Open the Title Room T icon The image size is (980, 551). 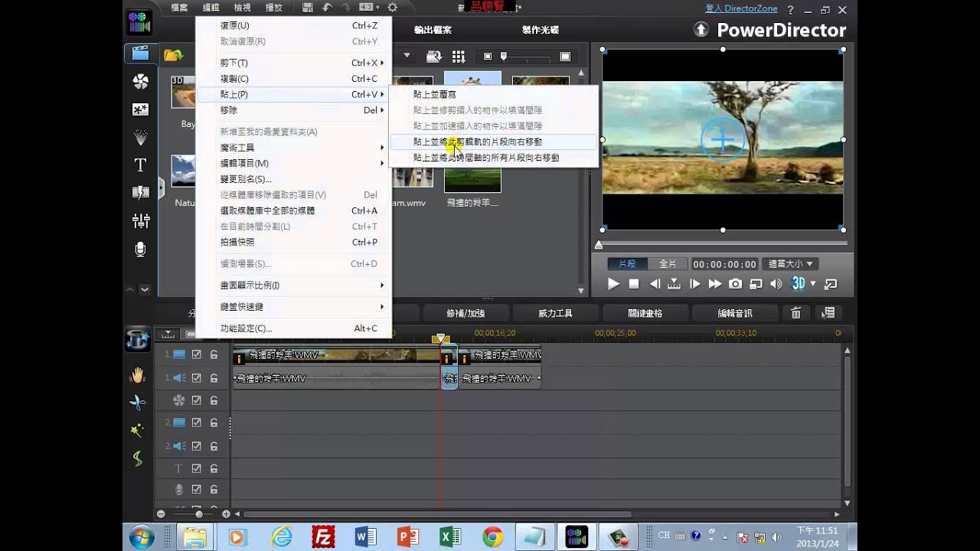pyautogui.click(x=141, y=165)
